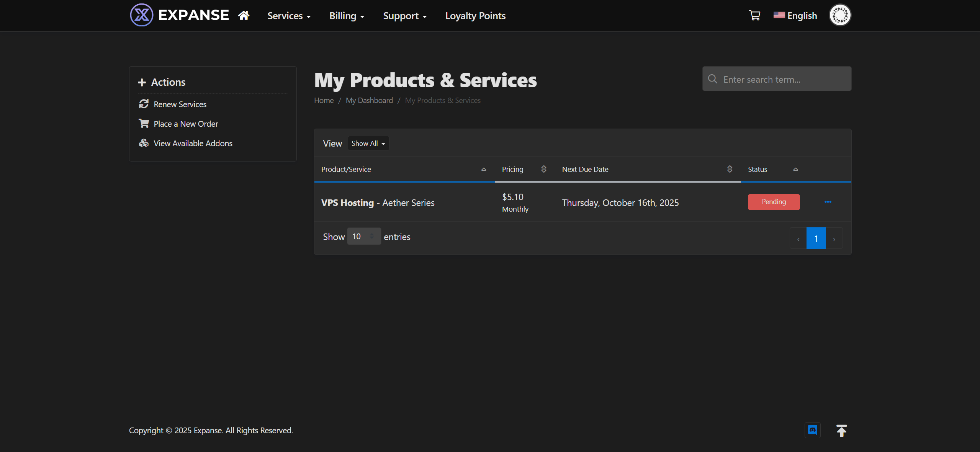The height and width of the screenshot is (452, 980).
Task: Go to Home breadcrumb
Action: [x=324, y=100]
